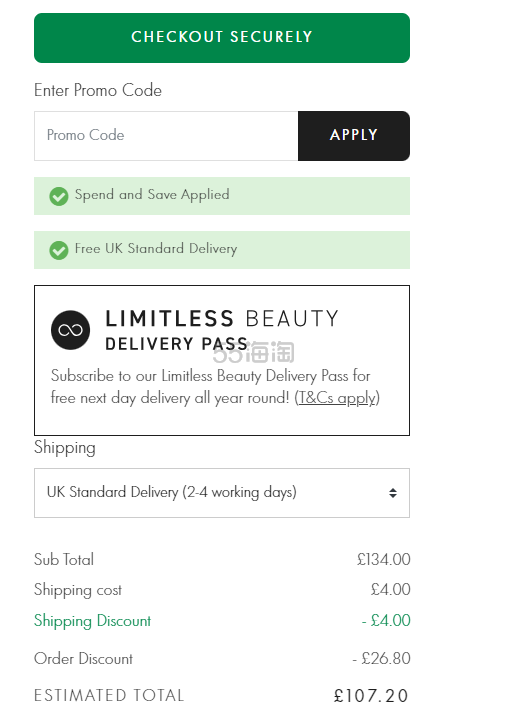Image resolution: width=507 pixels, height=705 pixels.
Task: Click the shipping dropdown up-down arrows
Action: click(x=393, y=493)
